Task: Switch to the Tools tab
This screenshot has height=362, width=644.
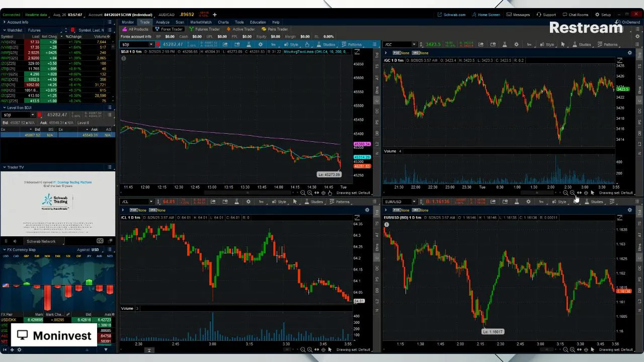Action: click(239, 22)
